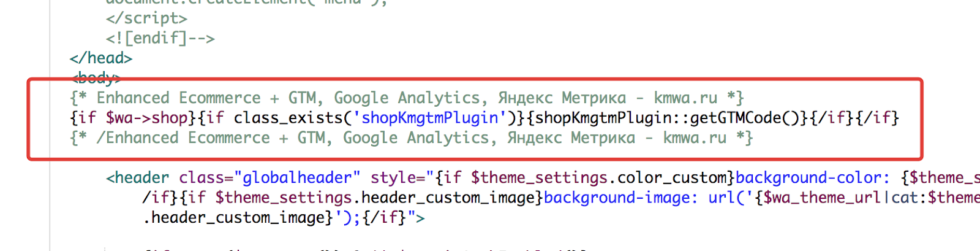
Task: Click the background-color: property text
Action: tap(813, 178)
